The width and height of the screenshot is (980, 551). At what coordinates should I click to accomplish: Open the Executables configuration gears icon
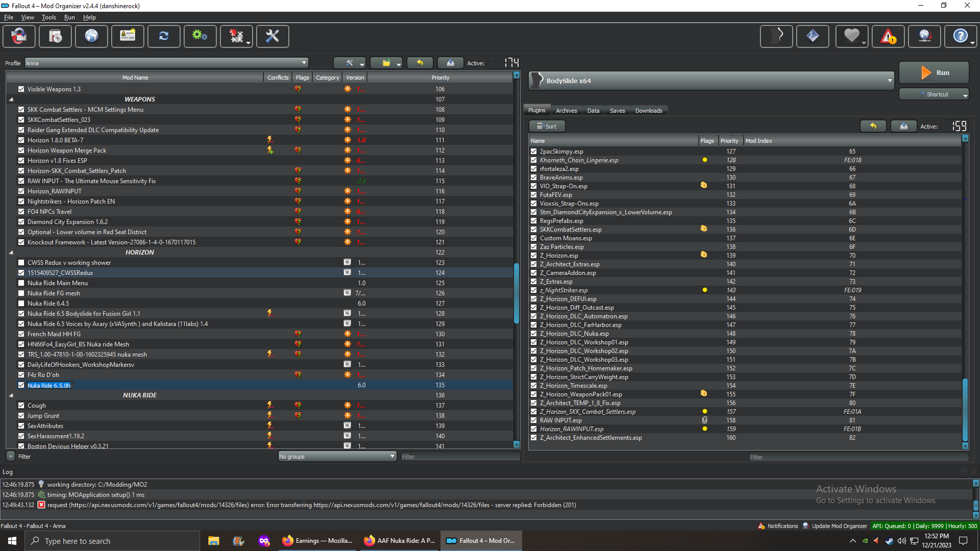tap(200, 36)
